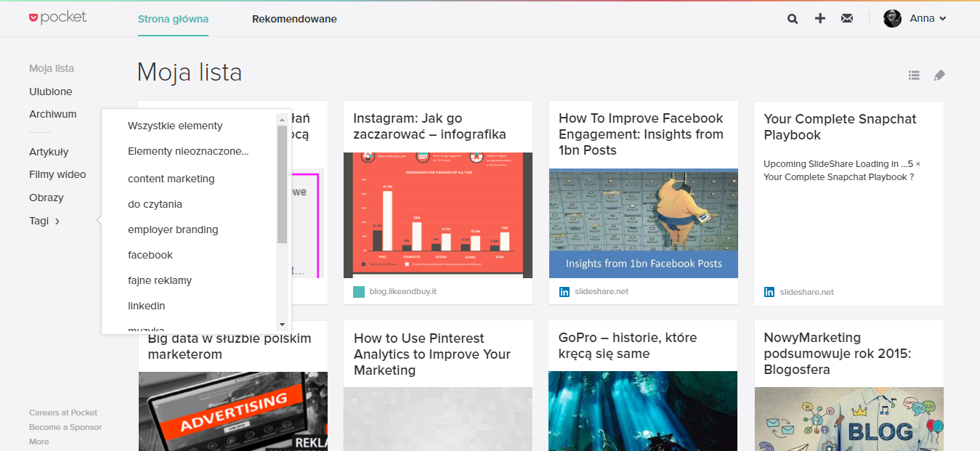Click the Pocket logo

(58, 17)
